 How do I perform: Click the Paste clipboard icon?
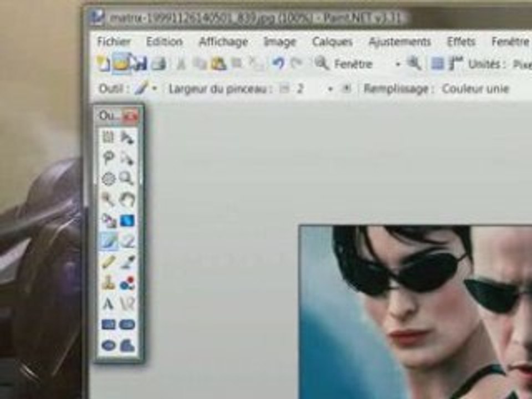tap(218, 63)
